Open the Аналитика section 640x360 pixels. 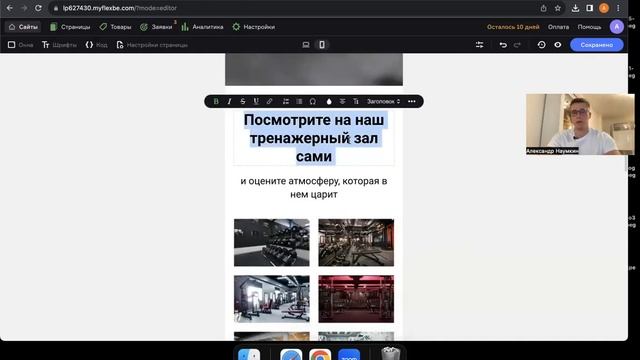[202, 27]
